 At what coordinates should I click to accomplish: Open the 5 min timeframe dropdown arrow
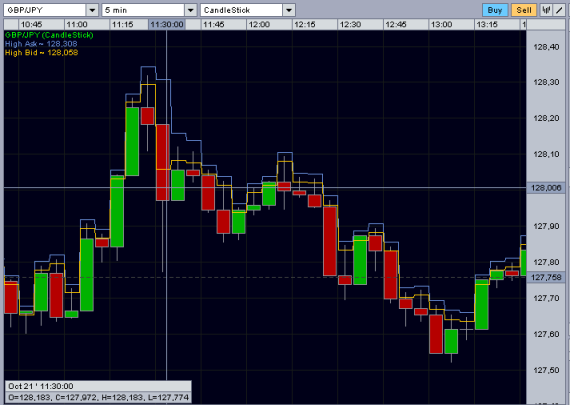(190, 10)
